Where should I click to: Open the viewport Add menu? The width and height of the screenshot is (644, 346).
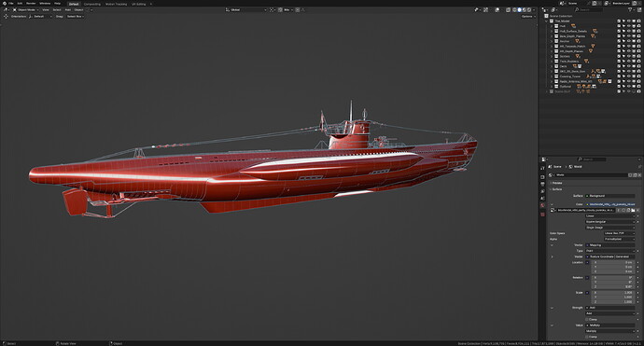coord(68,10)
